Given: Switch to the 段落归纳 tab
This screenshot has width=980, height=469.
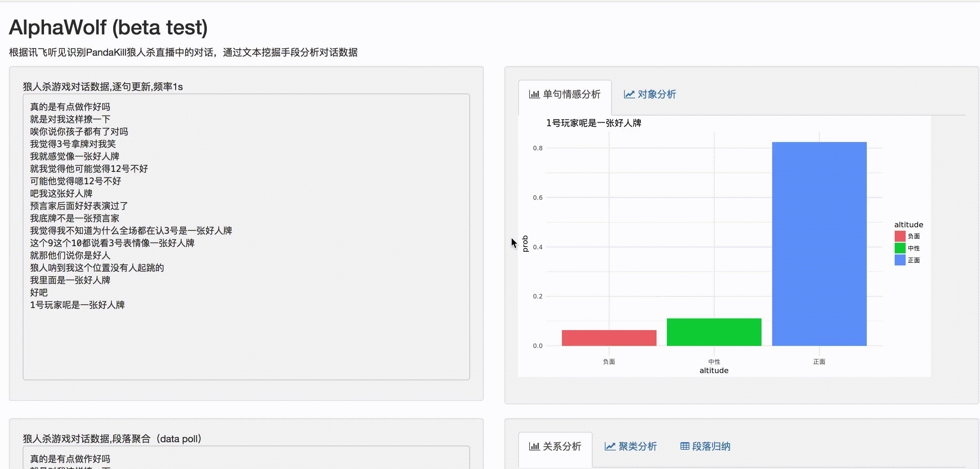Looking at the screenshot, I should [705, 446].
